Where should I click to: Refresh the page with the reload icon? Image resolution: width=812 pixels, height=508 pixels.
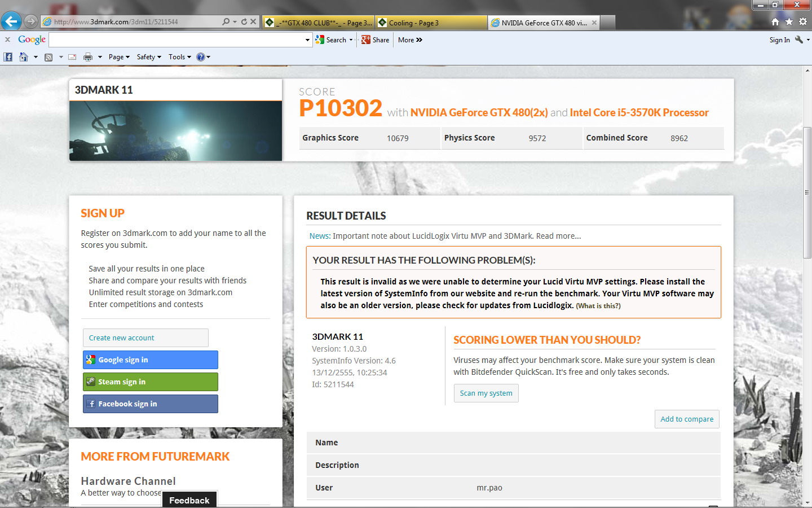(x=244, y=22)
